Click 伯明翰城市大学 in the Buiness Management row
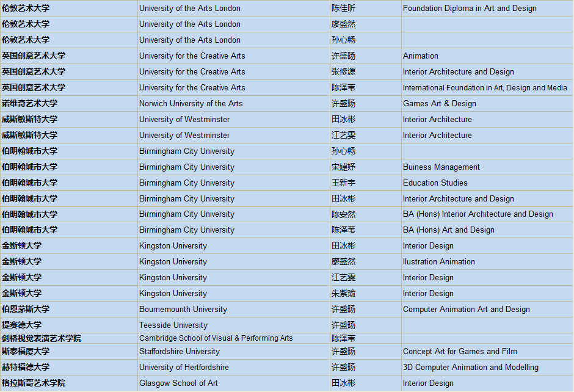574x392 pixels. click(x=30, y=167)
